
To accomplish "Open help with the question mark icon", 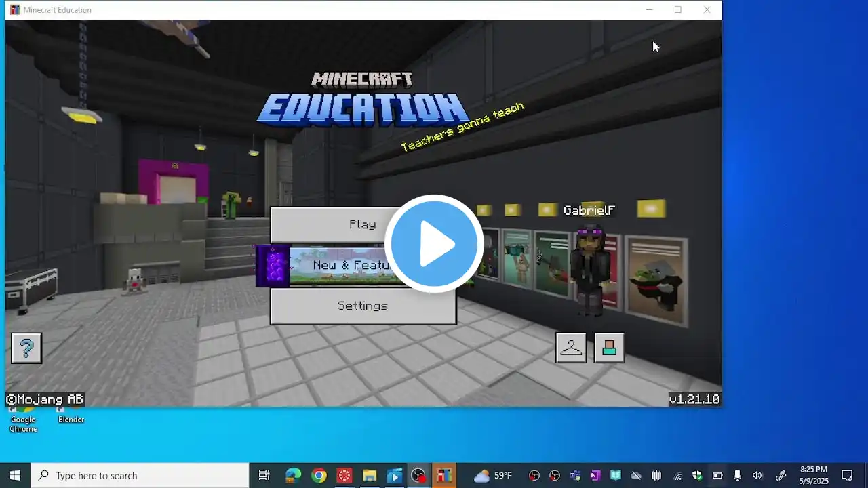I will [x=26, y=348].
